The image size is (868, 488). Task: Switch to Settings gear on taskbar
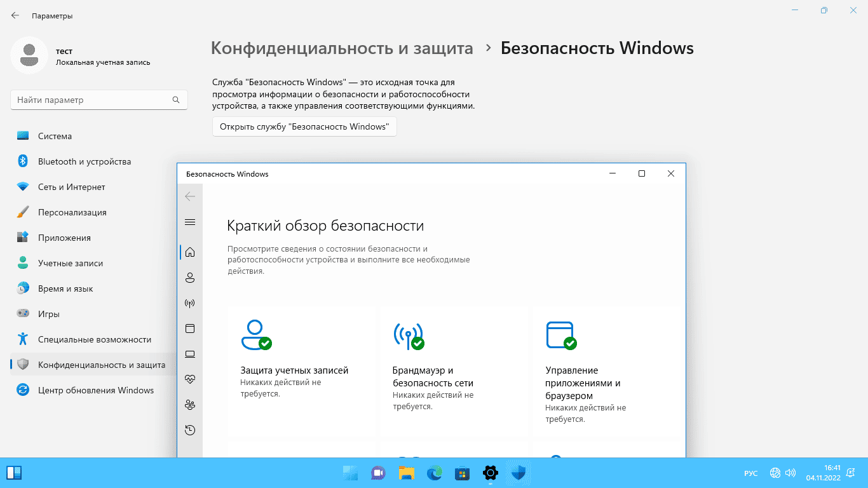[490, 473]
